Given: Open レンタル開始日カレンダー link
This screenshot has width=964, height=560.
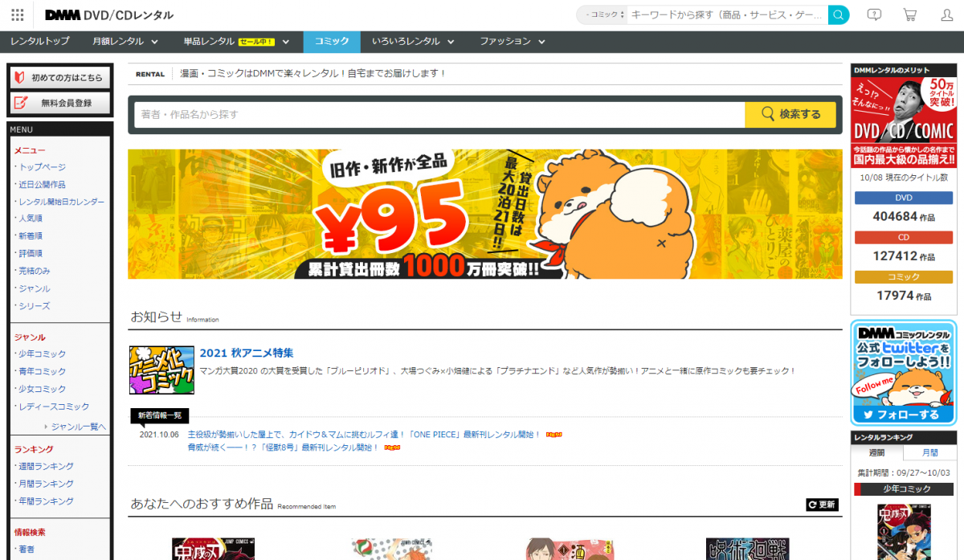Looking at the screenshot, I should pos(61,202).
